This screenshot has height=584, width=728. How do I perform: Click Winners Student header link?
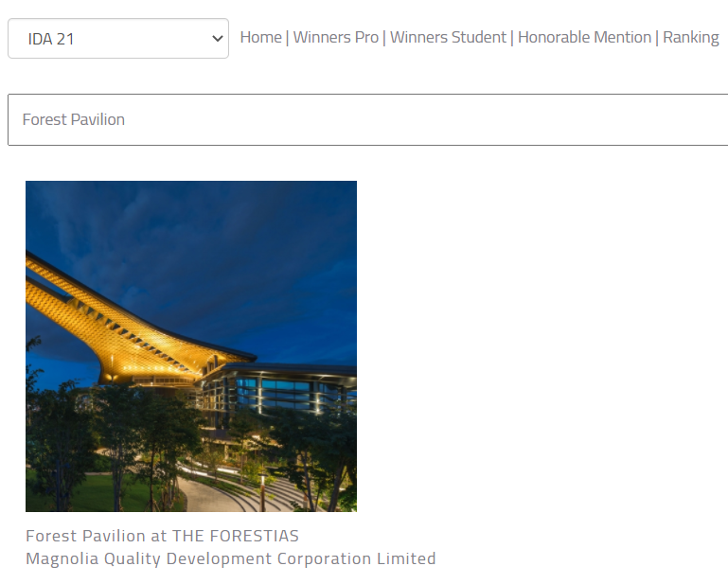pyautogui.click(x=448, y=37)
